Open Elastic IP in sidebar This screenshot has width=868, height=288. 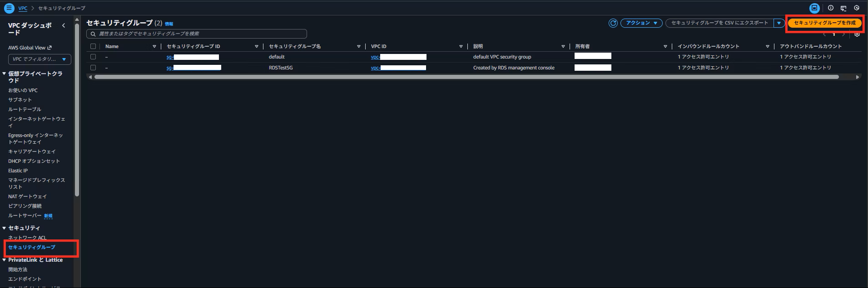18,171
